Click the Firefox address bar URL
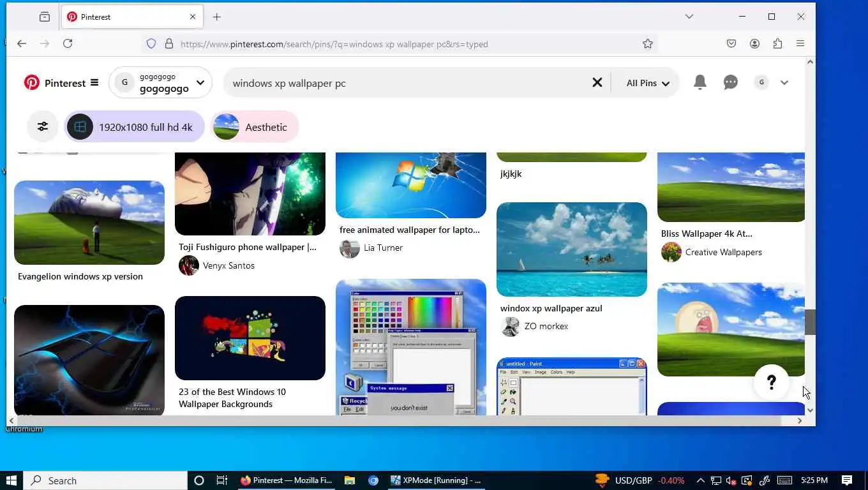 (x=334, y=44)
